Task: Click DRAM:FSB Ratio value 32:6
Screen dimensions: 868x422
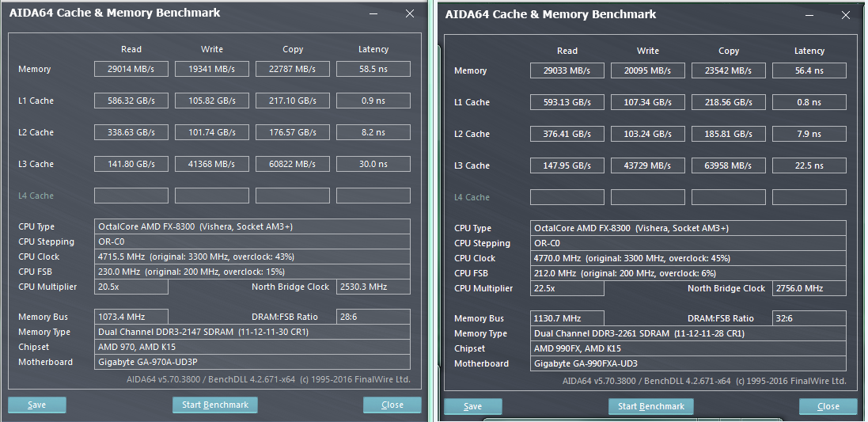Action: pos(809,318)
